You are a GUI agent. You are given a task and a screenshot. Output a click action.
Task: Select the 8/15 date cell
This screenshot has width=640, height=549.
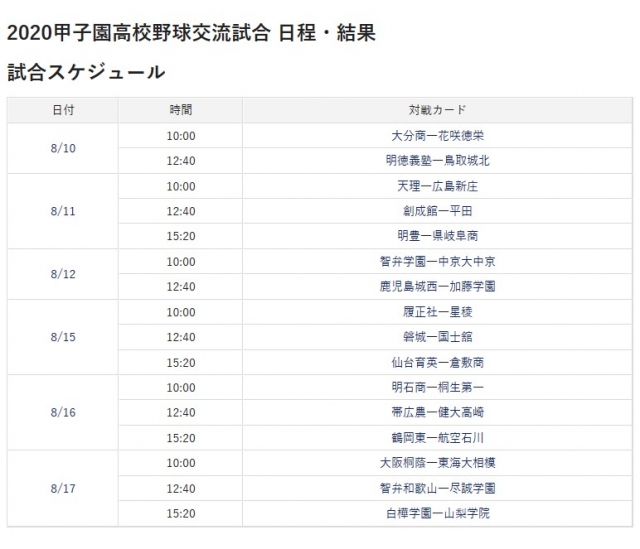[62, 337]
